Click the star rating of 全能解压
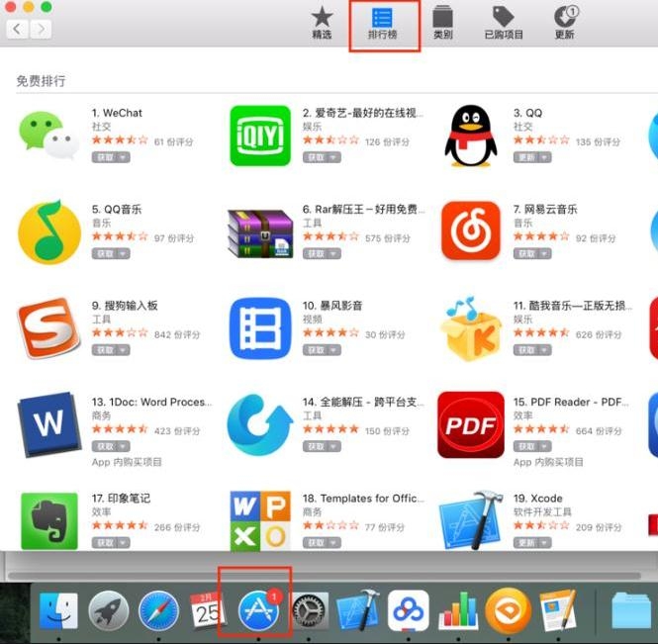The height and width of the screenshot is (644, 658). click(331, 428)
